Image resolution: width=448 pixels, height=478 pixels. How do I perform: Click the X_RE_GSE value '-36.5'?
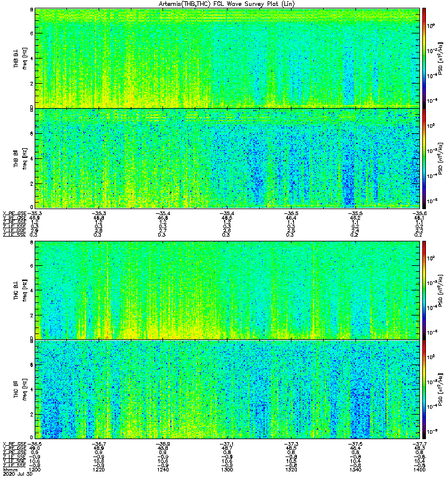coord(35,444)
